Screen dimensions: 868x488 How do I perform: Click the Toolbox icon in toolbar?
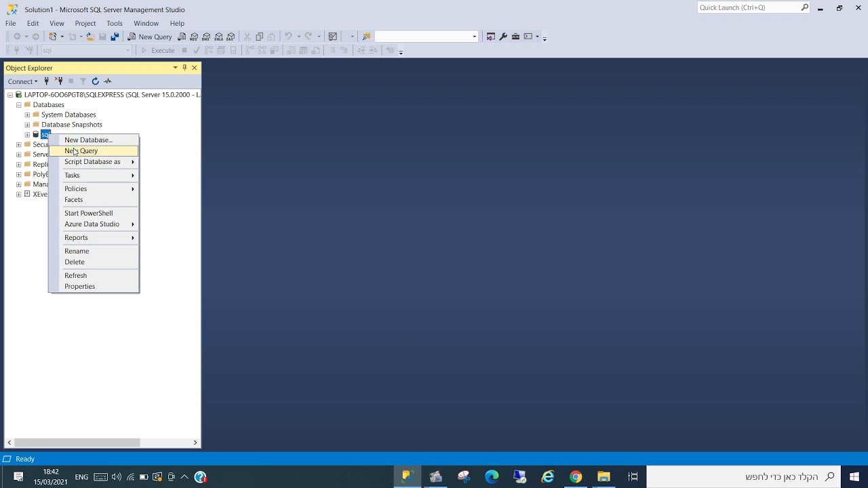click(515, 37)
